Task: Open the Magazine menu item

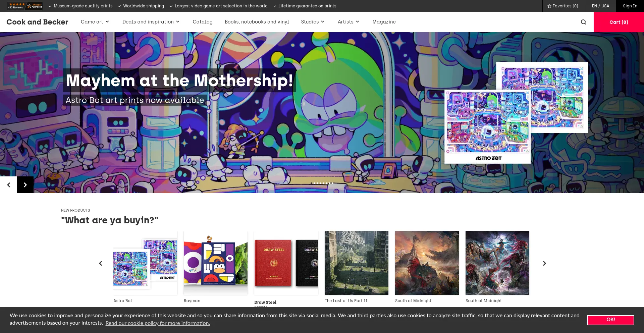Action: click(x=384, y=22)
